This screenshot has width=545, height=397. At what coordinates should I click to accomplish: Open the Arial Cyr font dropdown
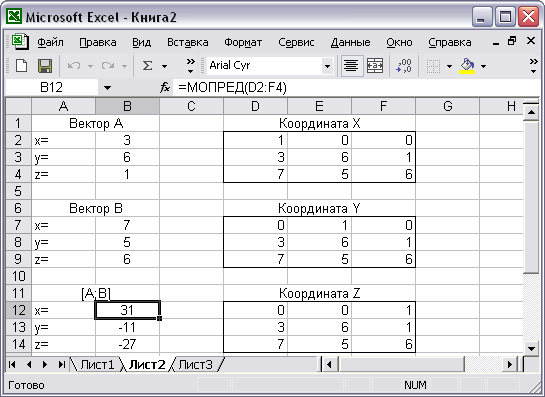(327, 66)
